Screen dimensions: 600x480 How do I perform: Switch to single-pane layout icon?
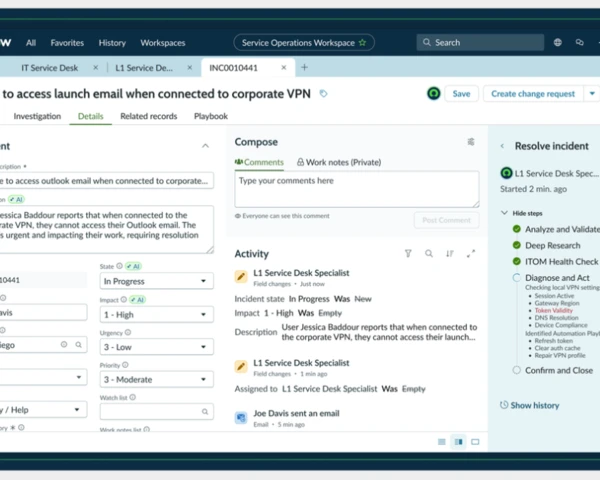point(475,442)
